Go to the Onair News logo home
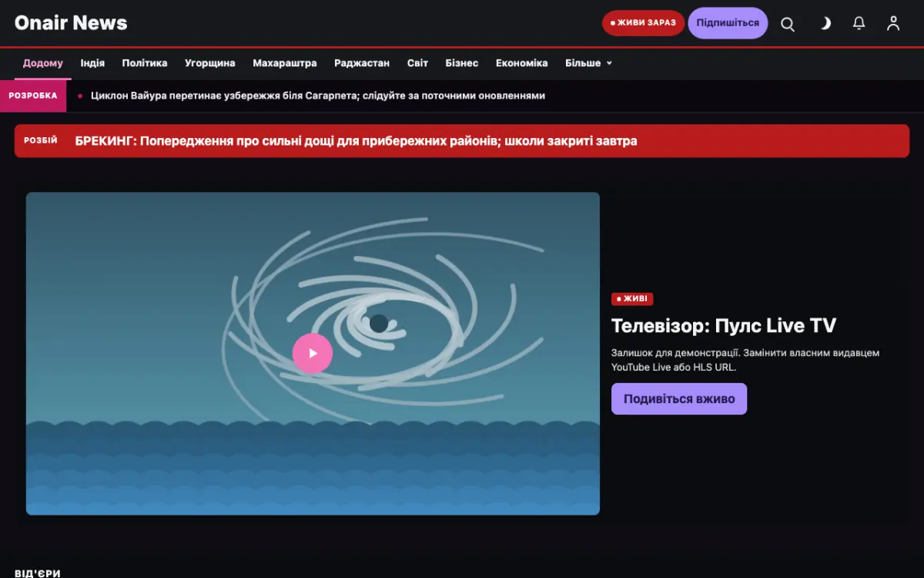The width and height of the screenshot is (924, 578). 71,23
